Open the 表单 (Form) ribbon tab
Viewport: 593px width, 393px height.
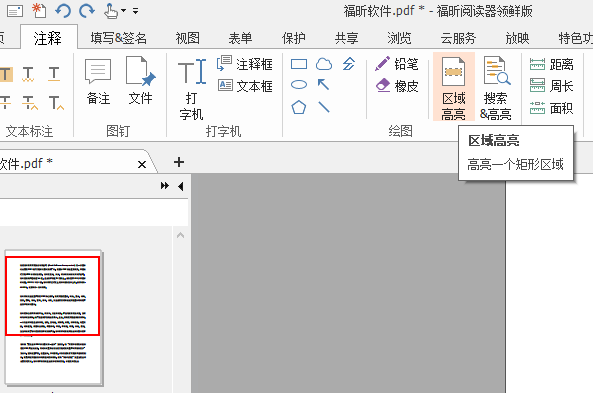tap(240, 38)
